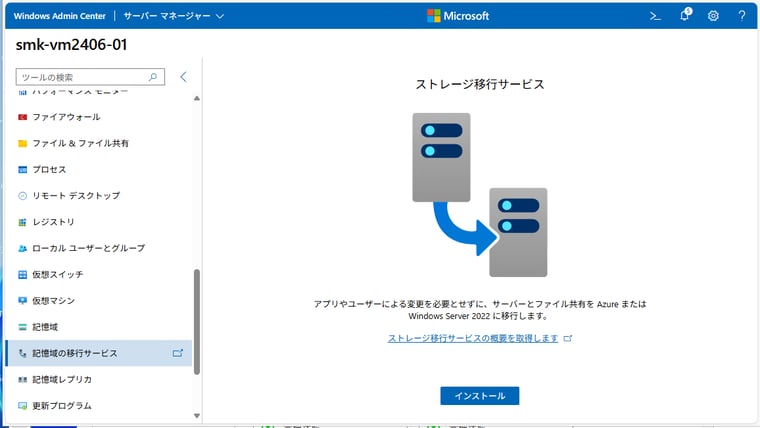
Task: Select the レジストリ tool
Action: (53, 222)
